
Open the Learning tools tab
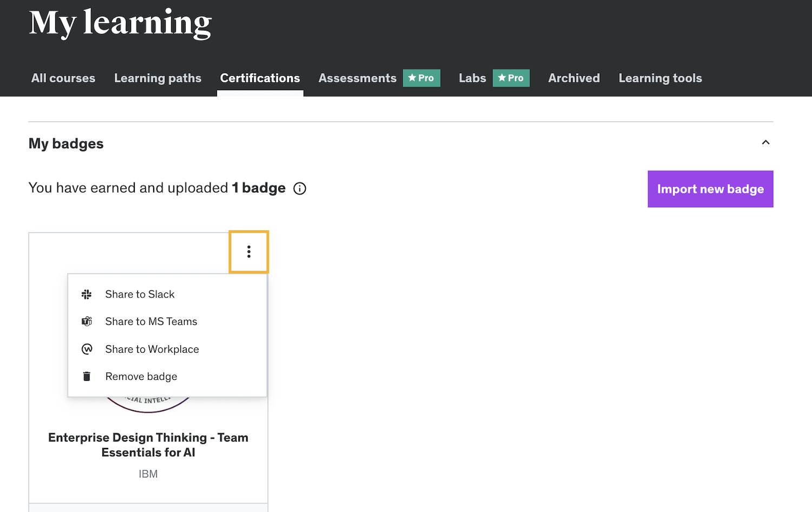[660, 78]
